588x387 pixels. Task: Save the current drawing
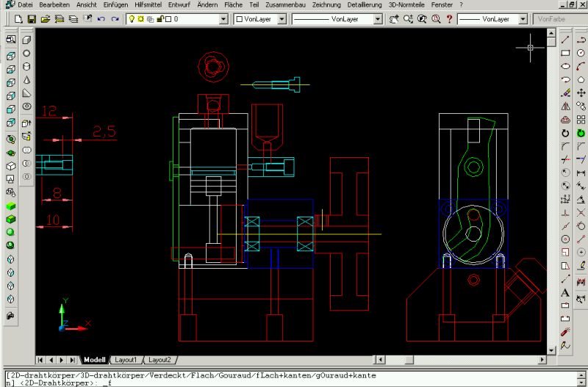point(32,19)
